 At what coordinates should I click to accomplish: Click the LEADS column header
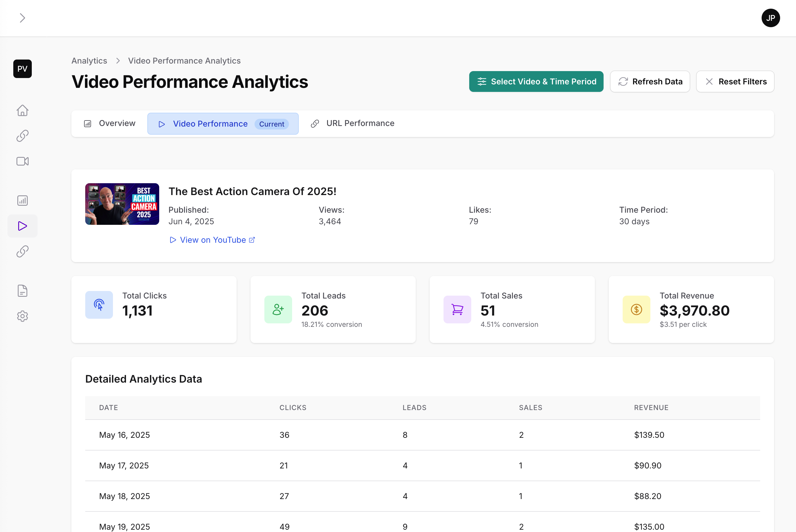pyautogui.click(x=414, y=408)
